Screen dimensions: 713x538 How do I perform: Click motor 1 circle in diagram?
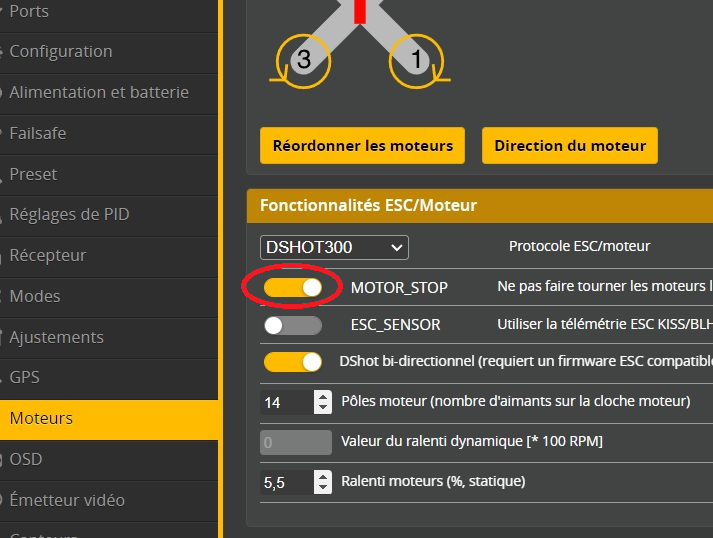coord(418,59)
